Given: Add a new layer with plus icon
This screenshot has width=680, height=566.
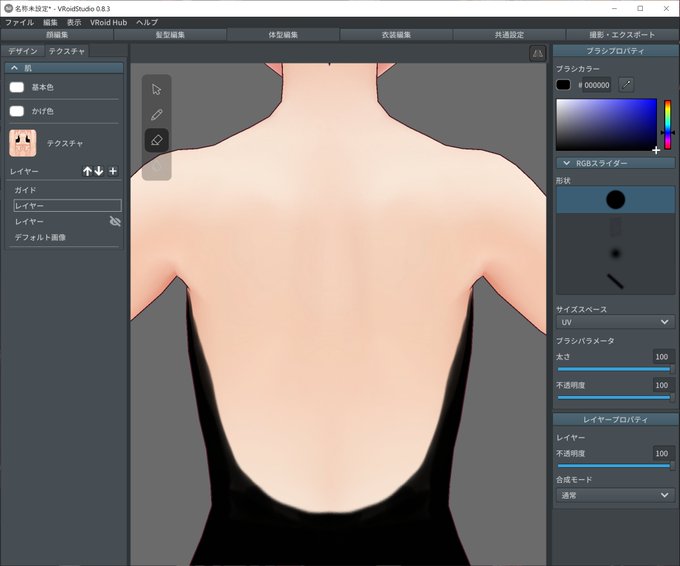Looking at the screenshot, I should [113, 171].
